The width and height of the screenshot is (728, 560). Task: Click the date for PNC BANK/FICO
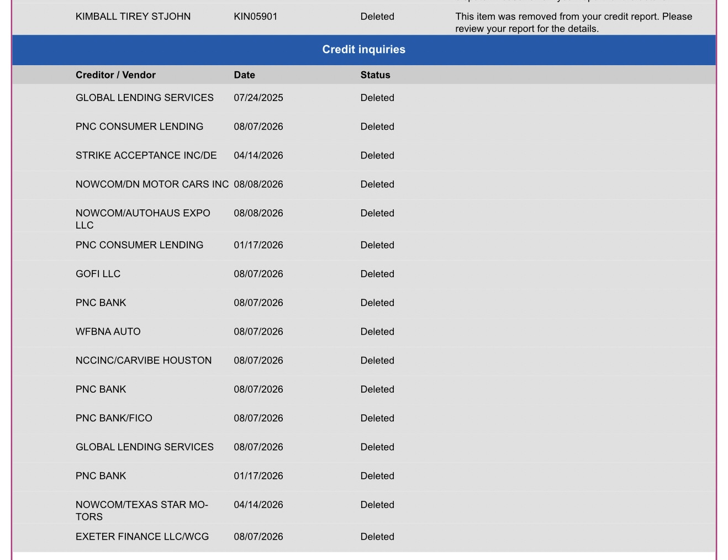pyautogui.click(x=259, y=418)
